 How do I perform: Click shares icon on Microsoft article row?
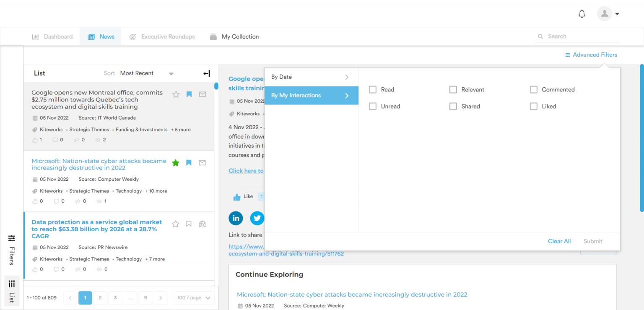[x=78, y=201]
